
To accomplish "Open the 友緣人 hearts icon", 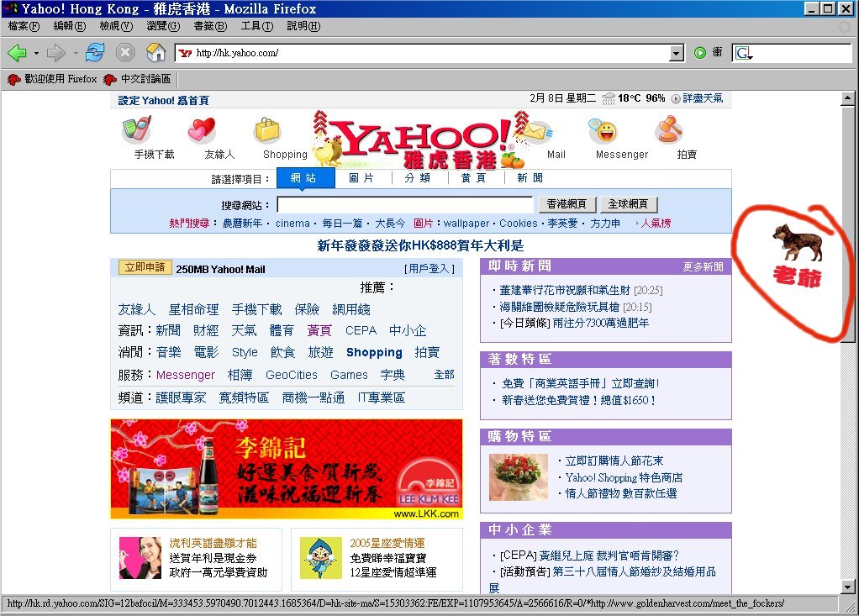I will (202, 131).
